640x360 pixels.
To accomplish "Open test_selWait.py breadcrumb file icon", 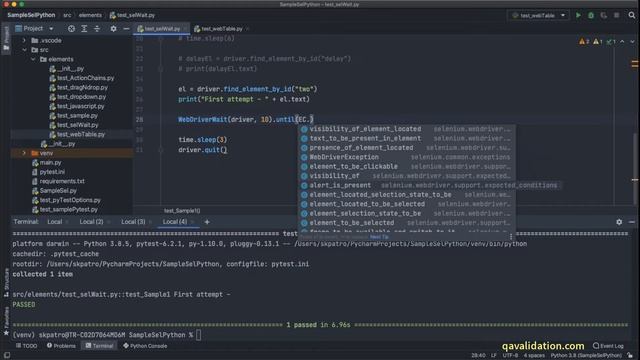I will tap(113, 16).
